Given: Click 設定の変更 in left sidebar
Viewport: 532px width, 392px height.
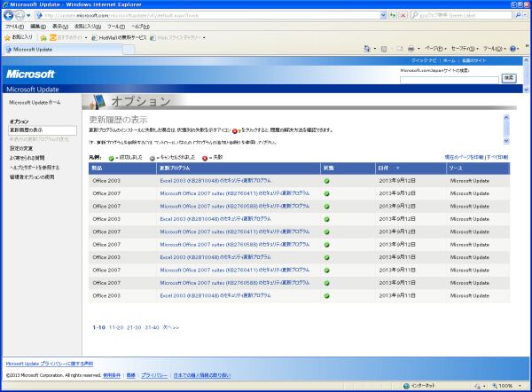Looking at the screenshot, I should (x=23, y=148).
